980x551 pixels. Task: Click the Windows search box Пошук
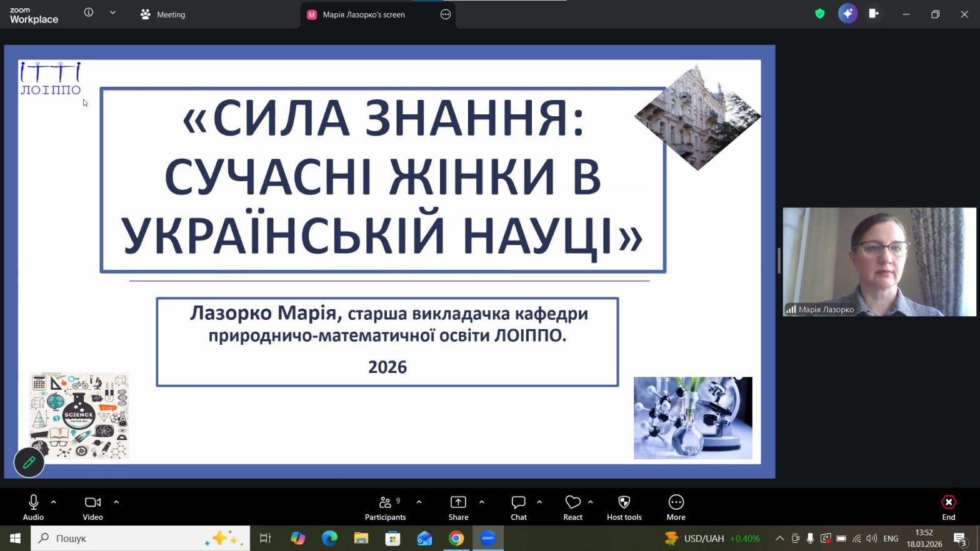[125, 538]
